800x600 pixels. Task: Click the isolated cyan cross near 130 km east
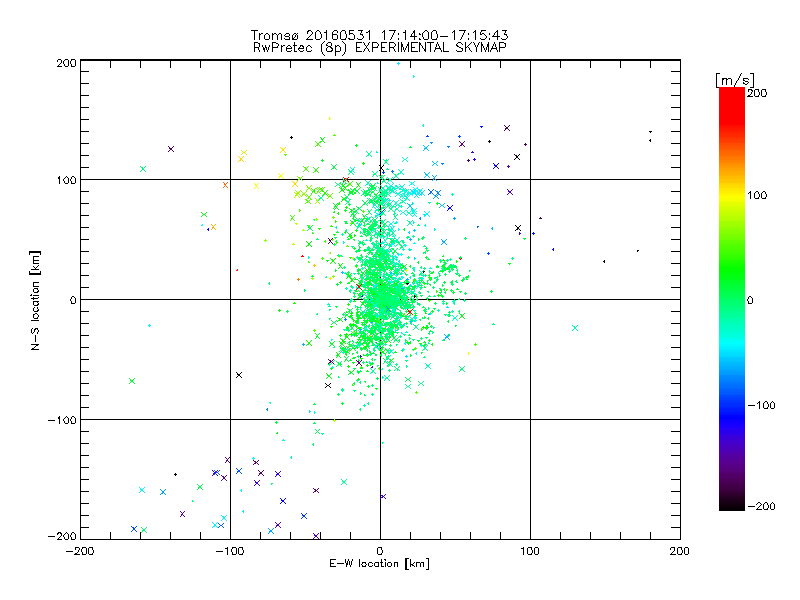click(575, 328)
